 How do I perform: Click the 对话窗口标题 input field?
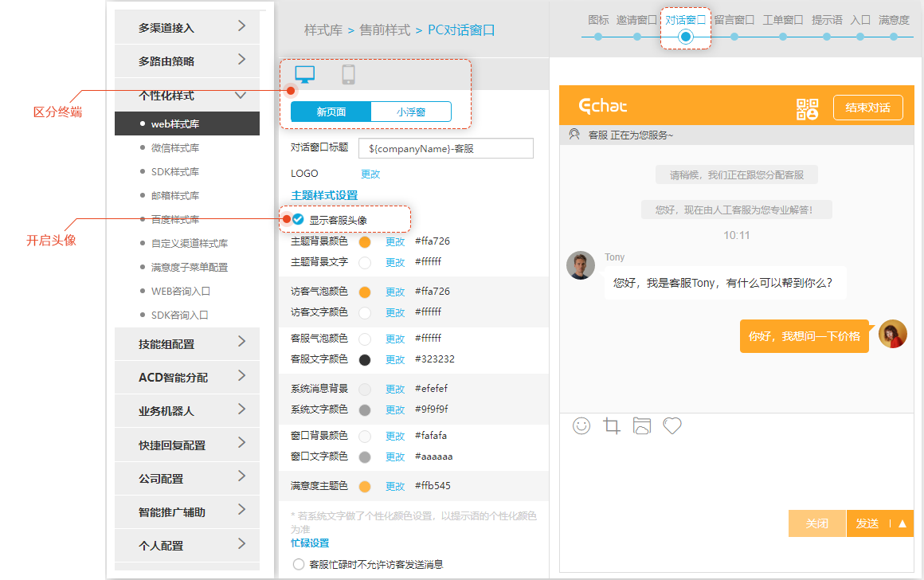pyautogui.click(x=446, y=149)
